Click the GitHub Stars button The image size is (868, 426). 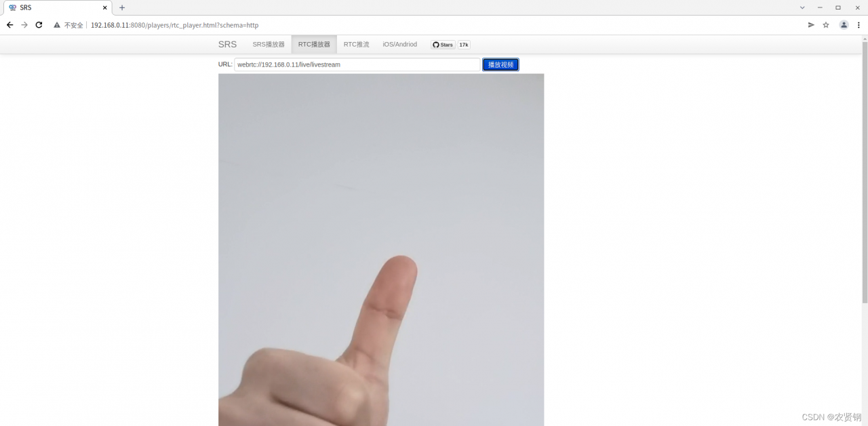(x=443, y=45)
